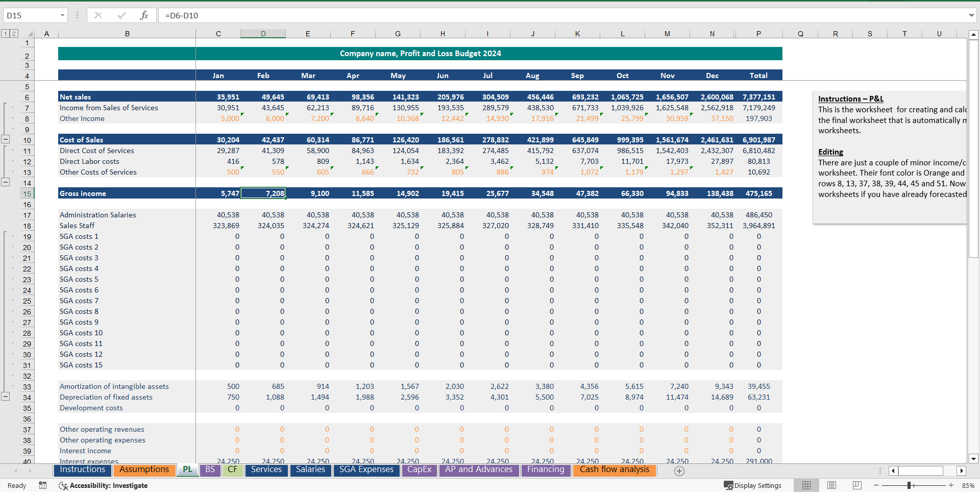Open the Cash flow analysis sheet
The width and height of the screenshot is (980, 493).
pos(614,470)
